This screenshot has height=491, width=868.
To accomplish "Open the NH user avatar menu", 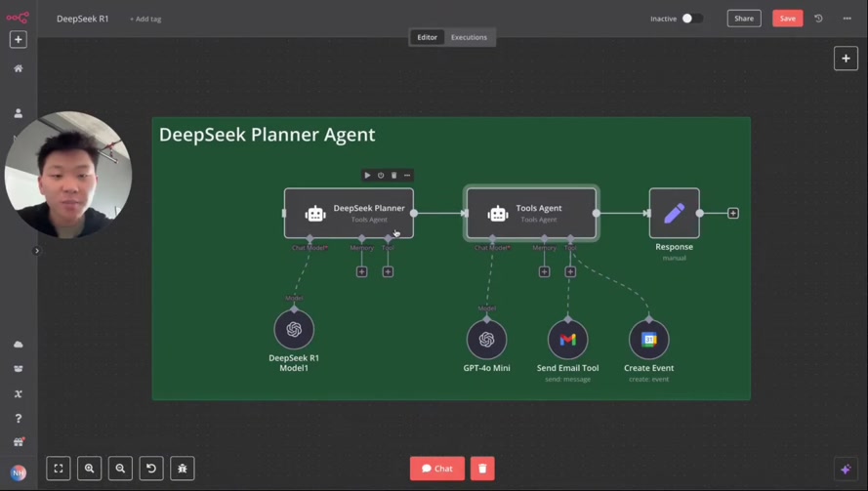I will pos(19,472).
